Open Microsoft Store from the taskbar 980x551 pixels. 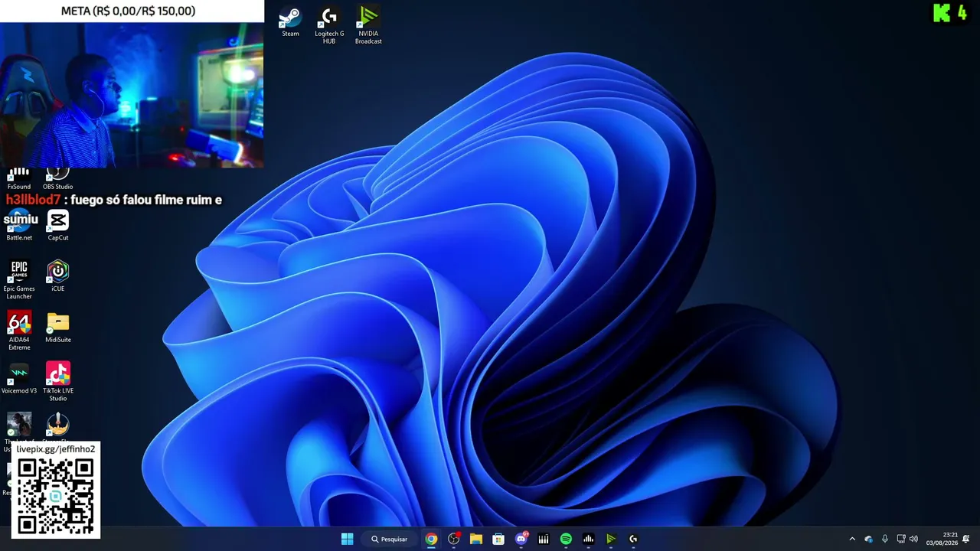[498, 539]
